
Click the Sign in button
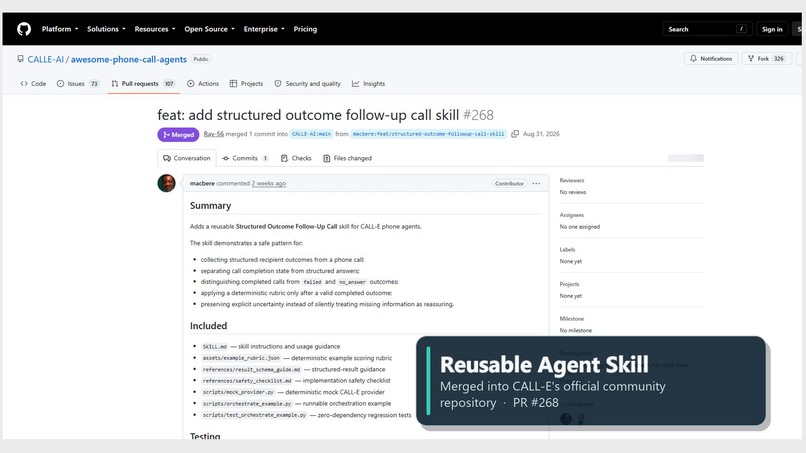[x=772, y=29]
